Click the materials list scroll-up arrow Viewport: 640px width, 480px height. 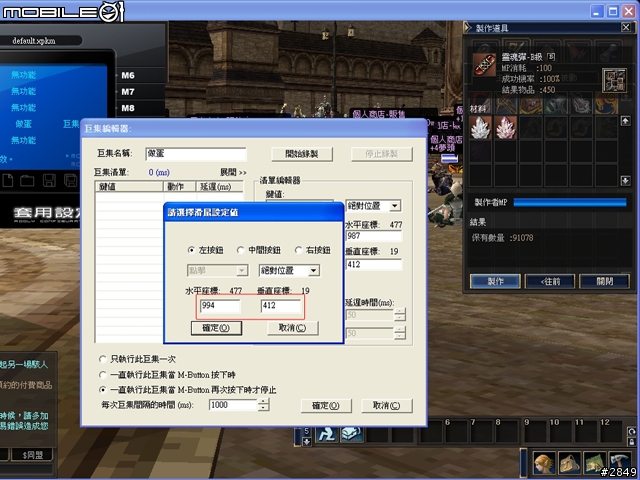(x=625, y=121)
